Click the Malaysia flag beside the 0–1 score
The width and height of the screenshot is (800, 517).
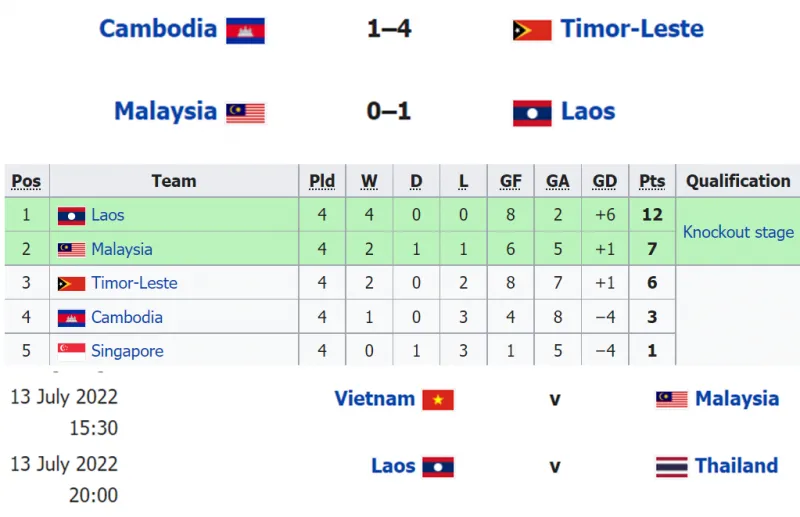pos(245,112)
